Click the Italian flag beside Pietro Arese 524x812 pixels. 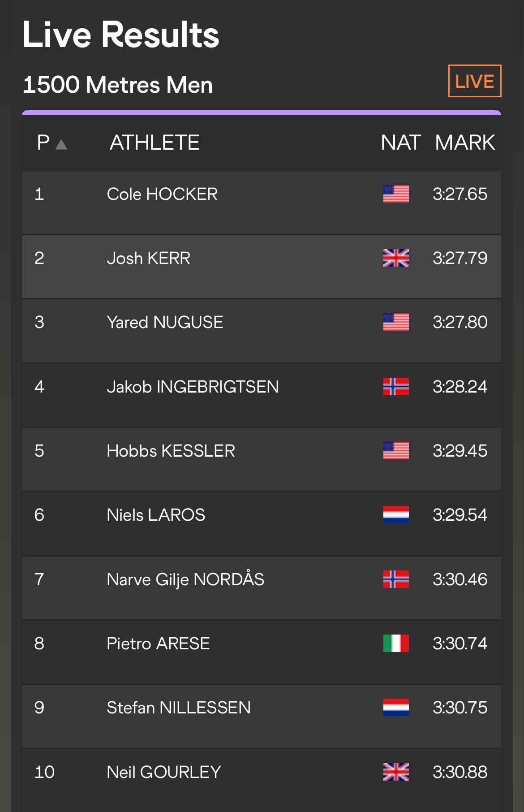396,644
